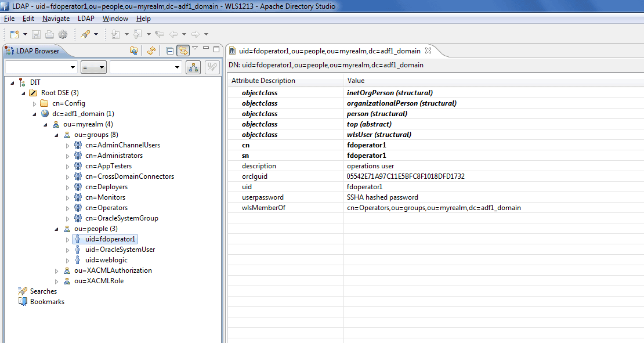Close the uid=fdoperator1 editor tab
Viewport: 644px width, 343px height.
[428, 50]
